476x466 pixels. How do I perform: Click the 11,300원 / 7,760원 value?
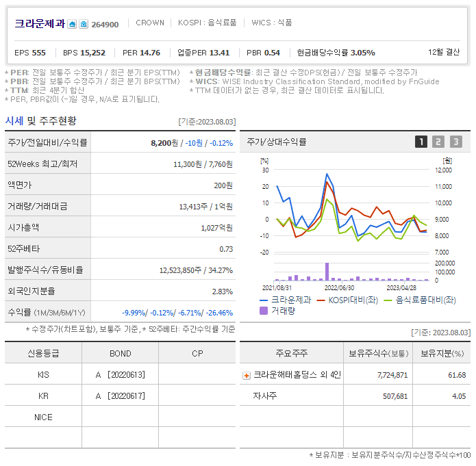203,164
